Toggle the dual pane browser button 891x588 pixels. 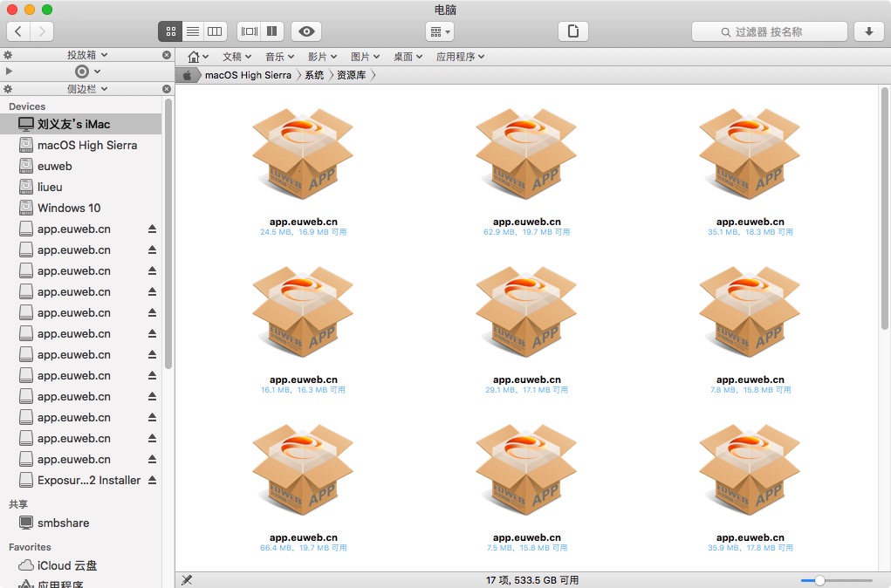272,31
